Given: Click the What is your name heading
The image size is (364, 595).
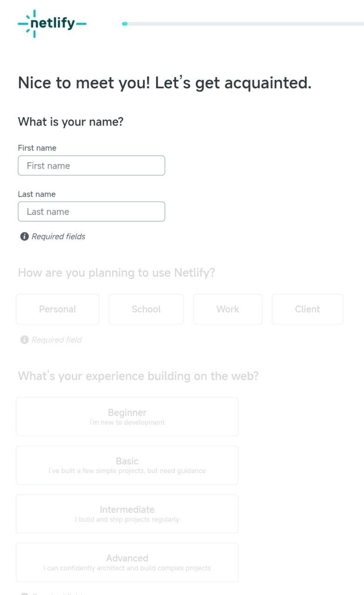Looking at the screenshot, I should click(x=71, y=122).
